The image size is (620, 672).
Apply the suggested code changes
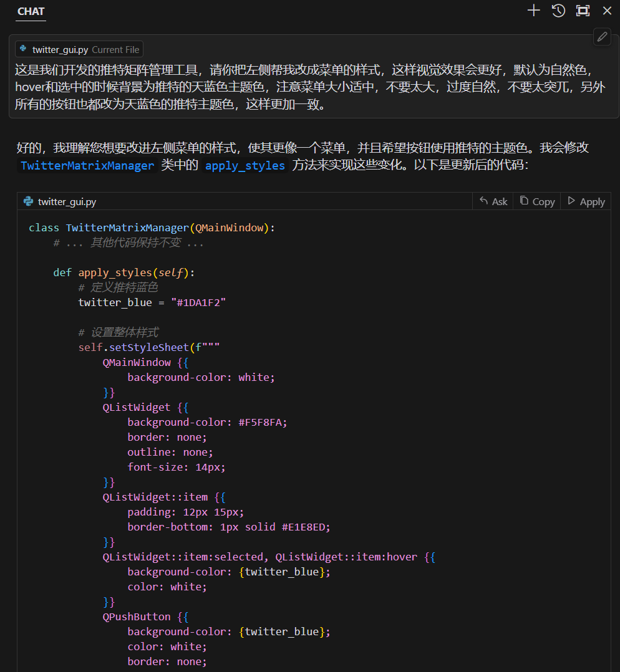586,201
